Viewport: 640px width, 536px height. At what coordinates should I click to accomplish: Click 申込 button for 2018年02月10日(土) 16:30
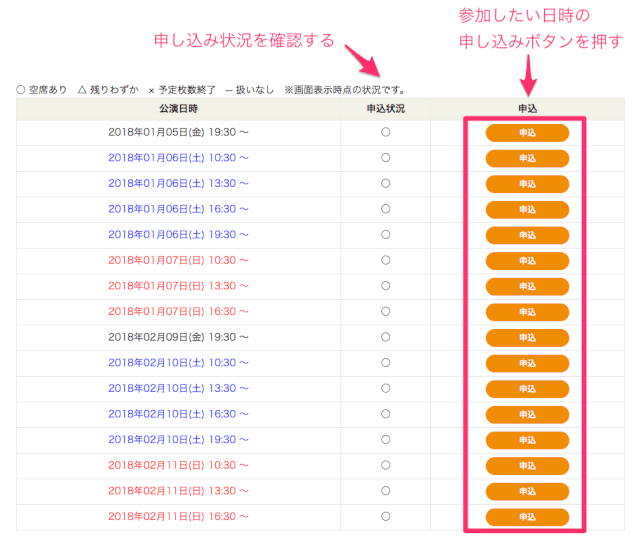point(527,415)
